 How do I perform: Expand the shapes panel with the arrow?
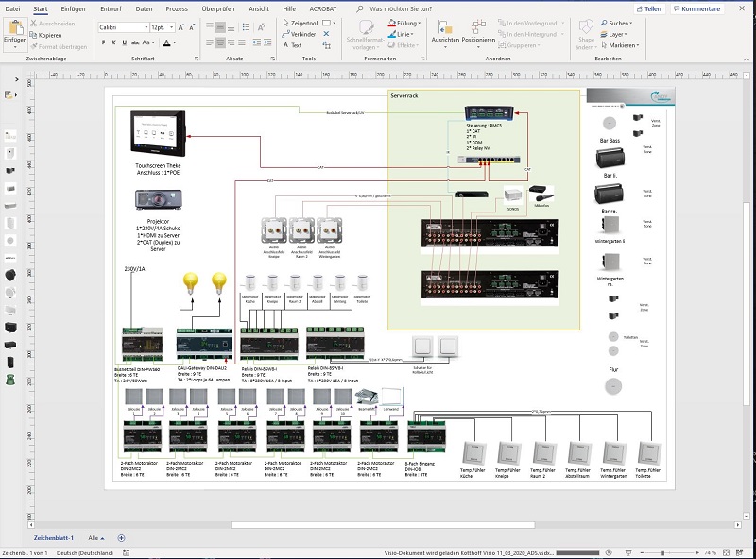pos(16,79)
